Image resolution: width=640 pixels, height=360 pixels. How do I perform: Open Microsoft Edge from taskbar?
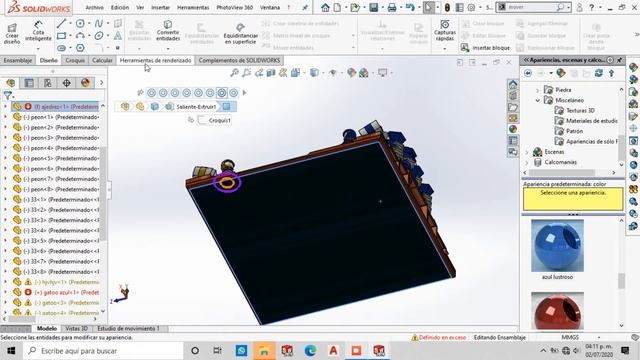point(310,351)
